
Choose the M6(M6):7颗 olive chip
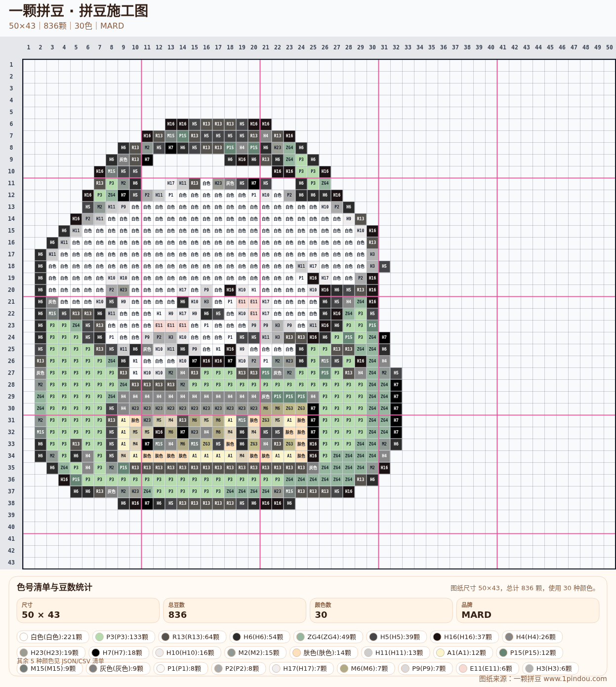click(x=366, y=669)
